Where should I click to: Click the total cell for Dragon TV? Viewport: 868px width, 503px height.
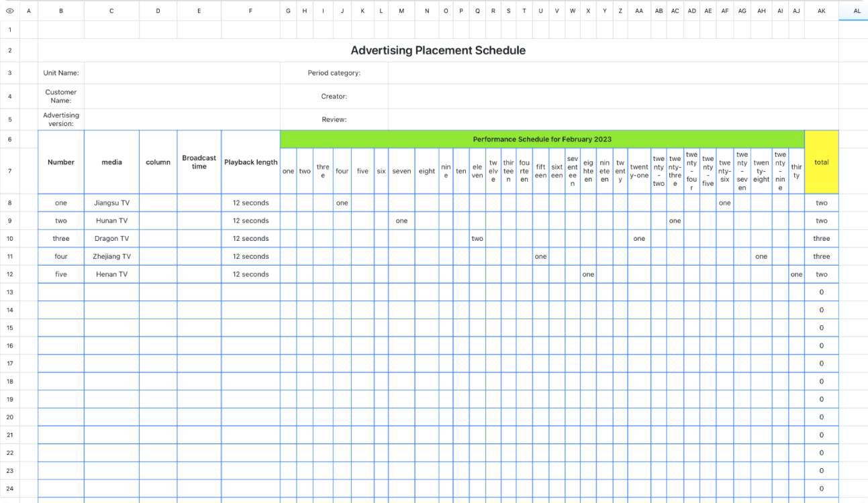click(822, 239)
